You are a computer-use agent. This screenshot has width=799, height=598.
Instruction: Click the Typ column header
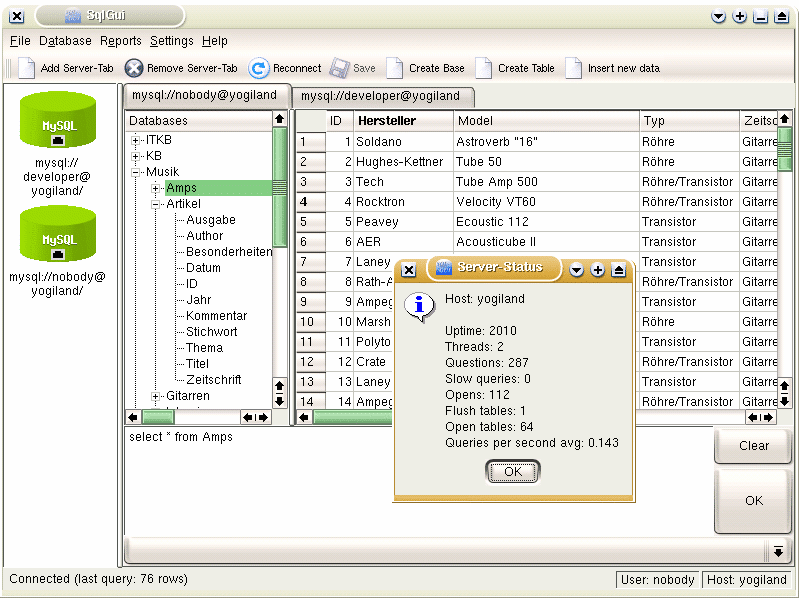pos(689,121)
